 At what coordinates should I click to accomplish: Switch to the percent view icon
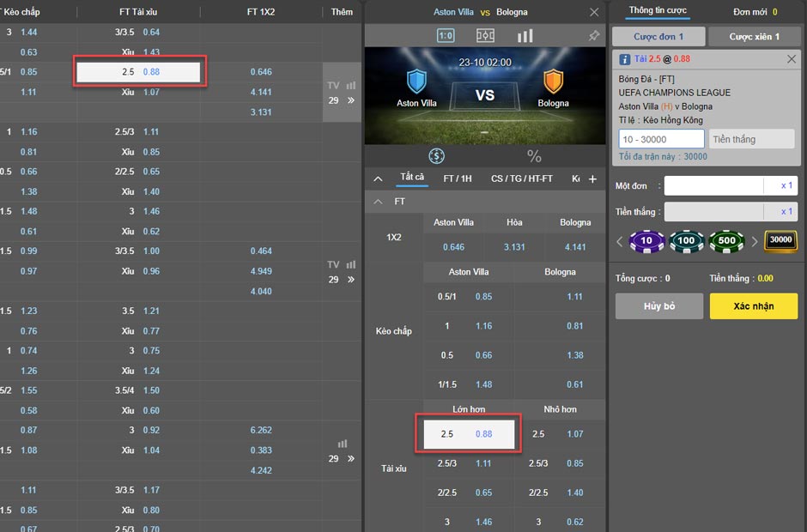(534, 156)
